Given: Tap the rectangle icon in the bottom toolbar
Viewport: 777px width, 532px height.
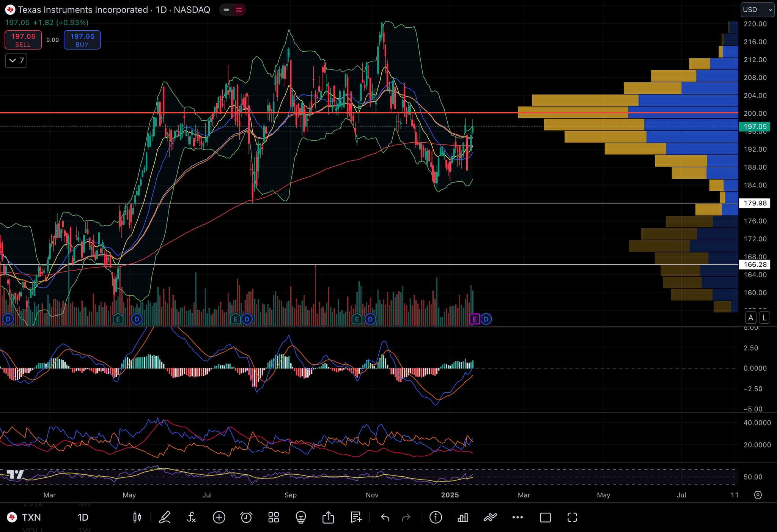Looking at the screenshot, I should point(545,517).
